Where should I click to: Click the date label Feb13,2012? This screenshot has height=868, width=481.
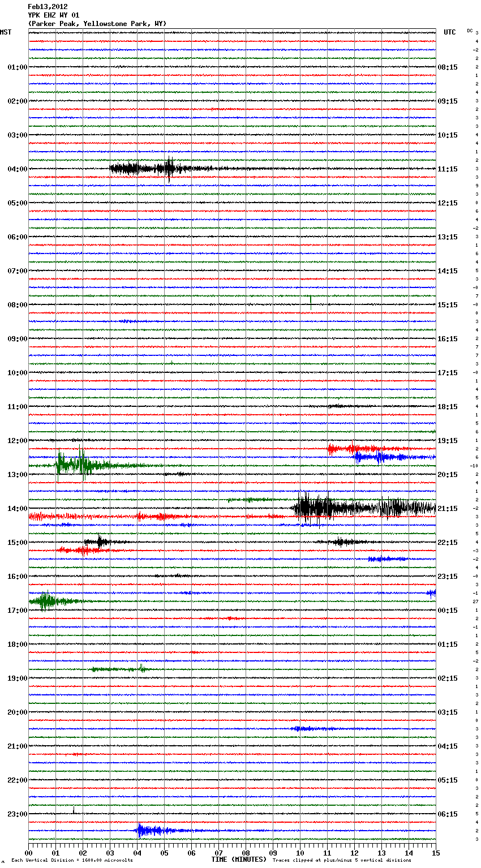48,7
